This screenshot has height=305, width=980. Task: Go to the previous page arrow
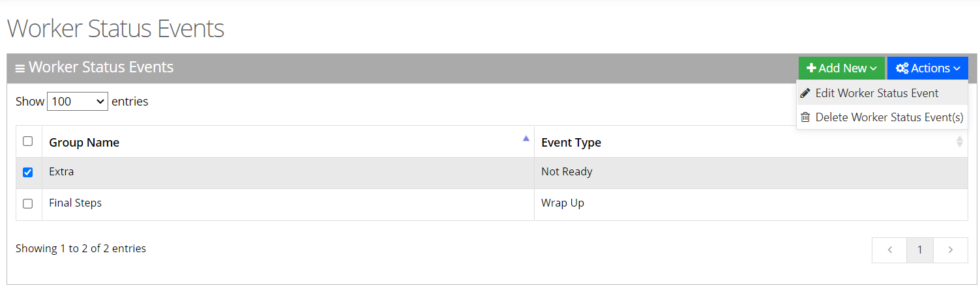[889, 250]
